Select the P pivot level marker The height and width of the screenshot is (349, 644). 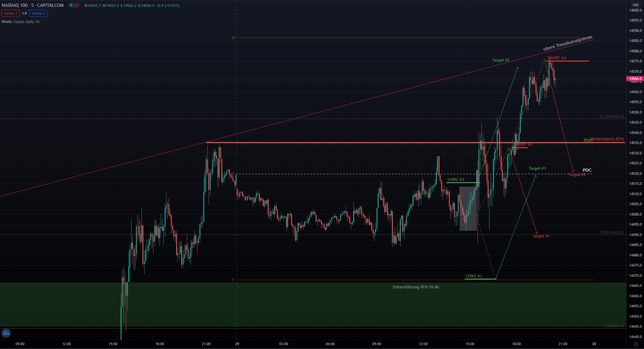233,280
